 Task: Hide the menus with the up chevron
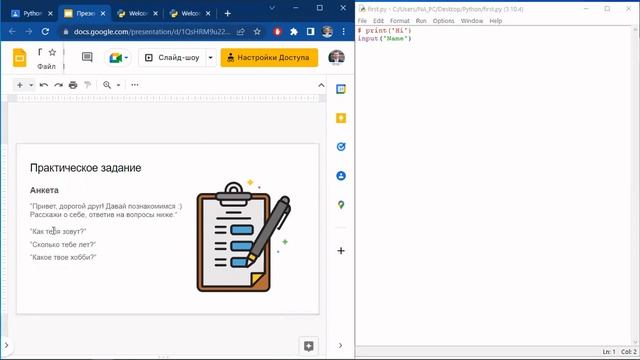321,85
